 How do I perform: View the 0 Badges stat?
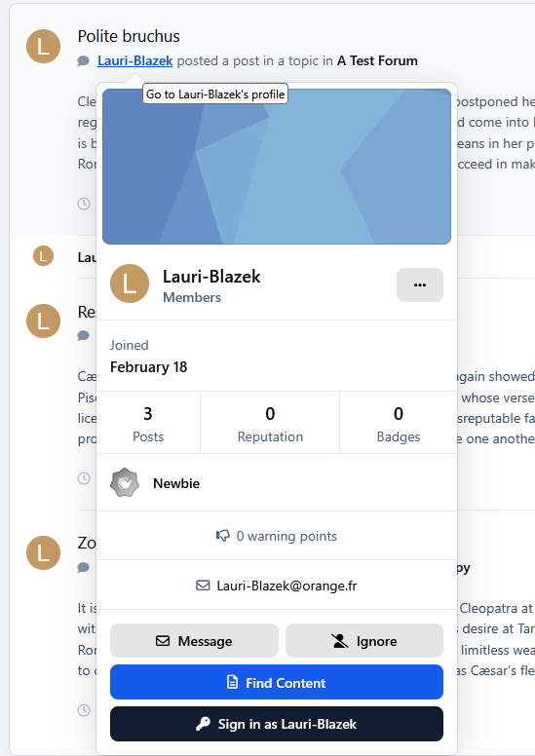tap(399, 423)
